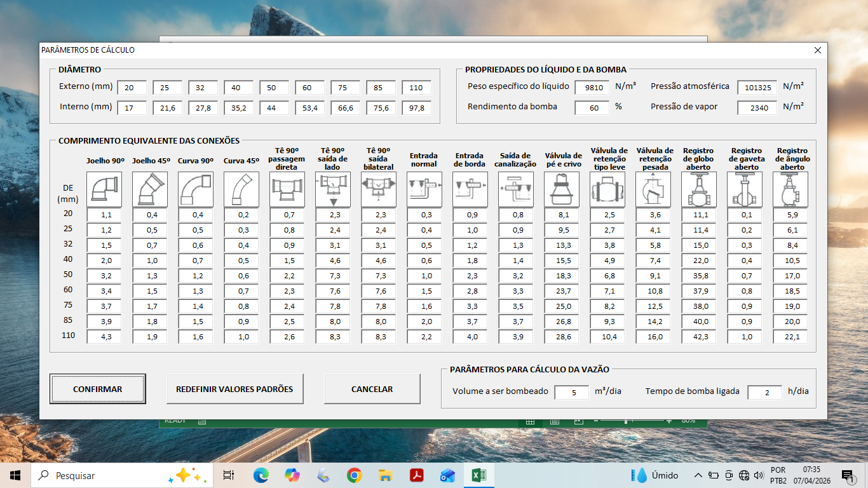Click the Saída de canalização icon
Image resolution: width=868 pixels, height=488 pixels.
click(x=516, y=189)
